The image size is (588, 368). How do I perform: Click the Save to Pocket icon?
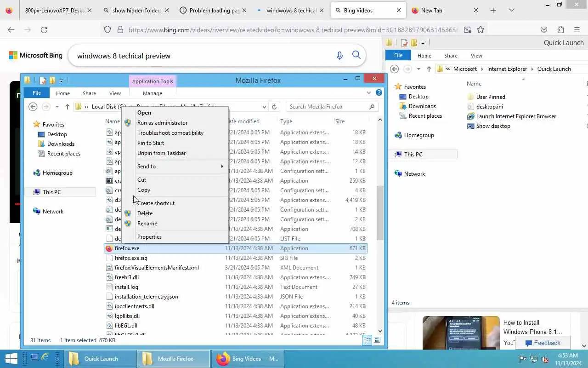pyautogui.click(x=544, y=29)
